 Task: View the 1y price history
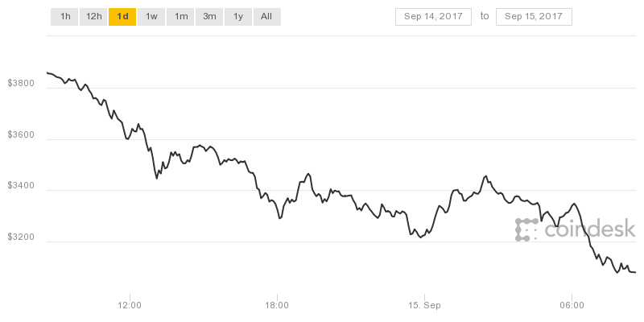[x=238, y=17]
